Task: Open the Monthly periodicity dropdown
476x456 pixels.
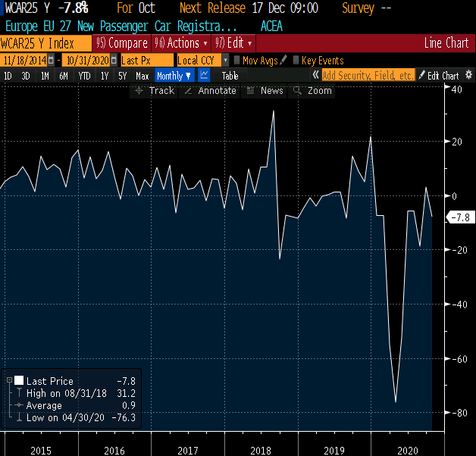Action: 174,76
